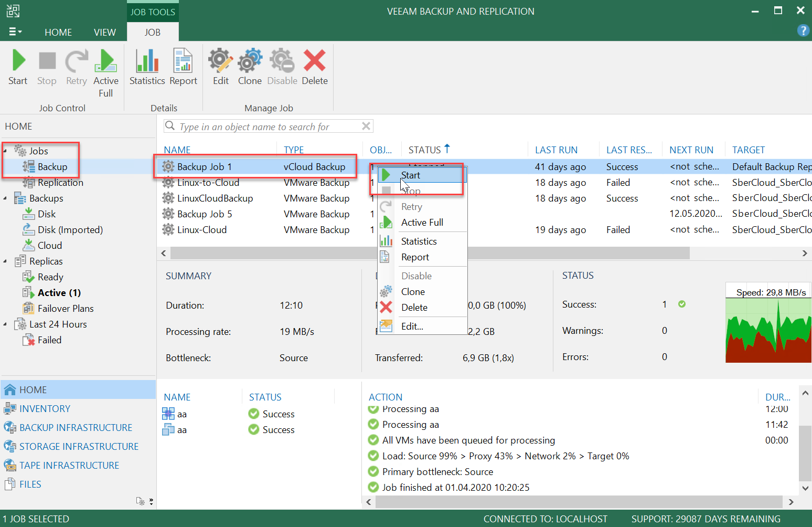Viewport: 812px width, 527px height.
Task: Collapse the Last 24 Hours node
Action: point(5,324)
